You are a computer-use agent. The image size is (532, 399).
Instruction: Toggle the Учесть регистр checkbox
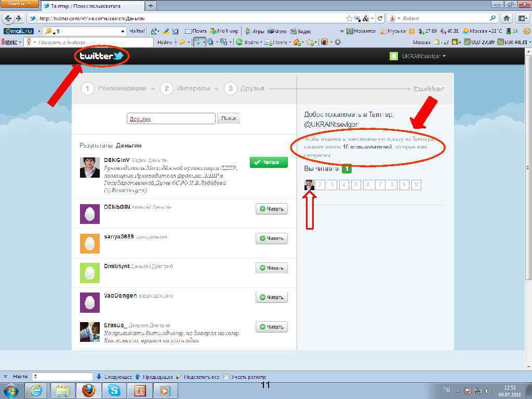tap(227, 377)
